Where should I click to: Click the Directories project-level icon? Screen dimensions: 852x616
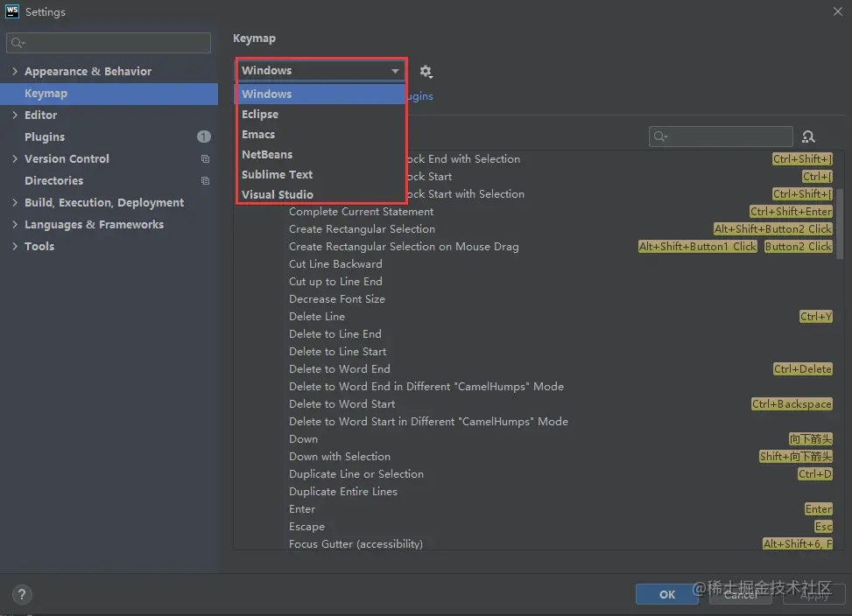tap(205, 181)
